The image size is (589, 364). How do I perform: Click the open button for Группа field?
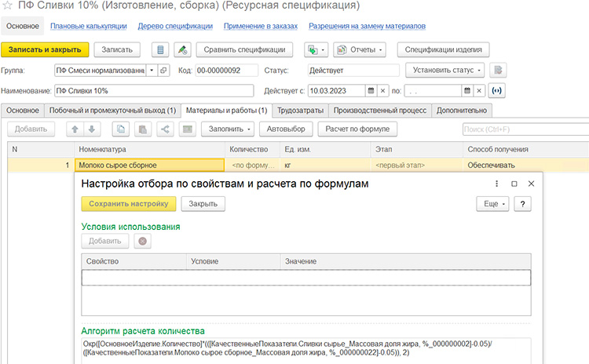(163, 70)
